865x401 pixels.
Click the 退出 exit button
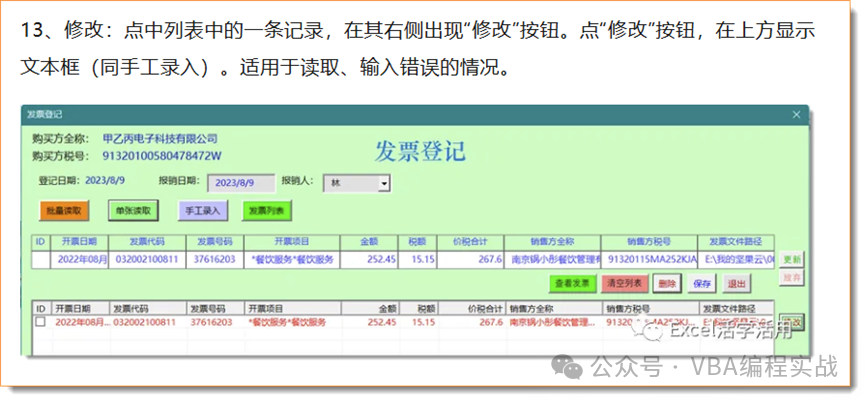tap(737, 284)
